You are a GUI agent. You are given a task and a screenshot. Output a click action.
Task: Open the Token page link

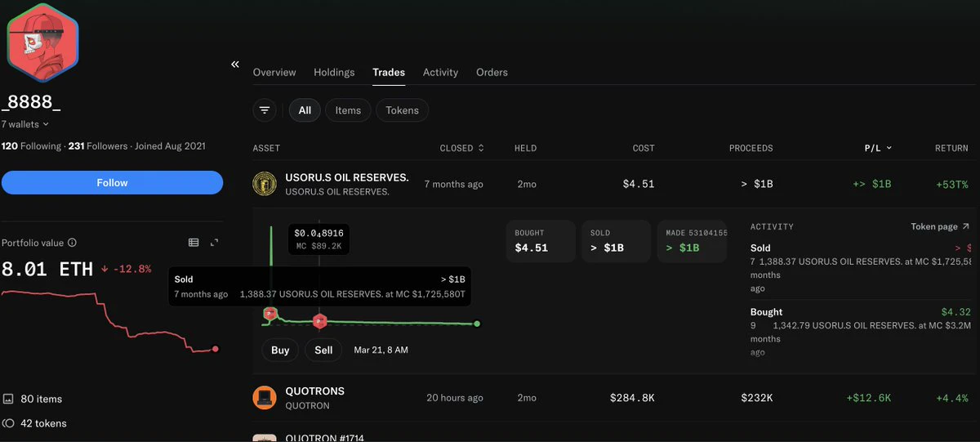point(940,226)
